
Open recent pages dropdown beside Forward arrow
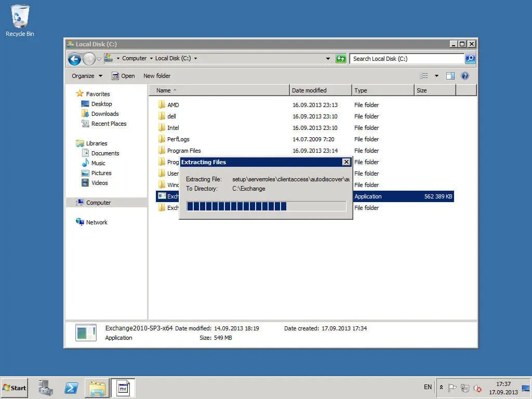pyautogui.click(x=99, y=59)
